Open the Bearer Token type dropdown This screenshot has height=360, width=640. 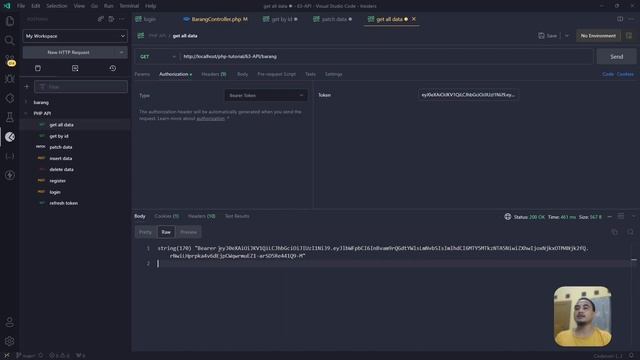tap(266, 96)
